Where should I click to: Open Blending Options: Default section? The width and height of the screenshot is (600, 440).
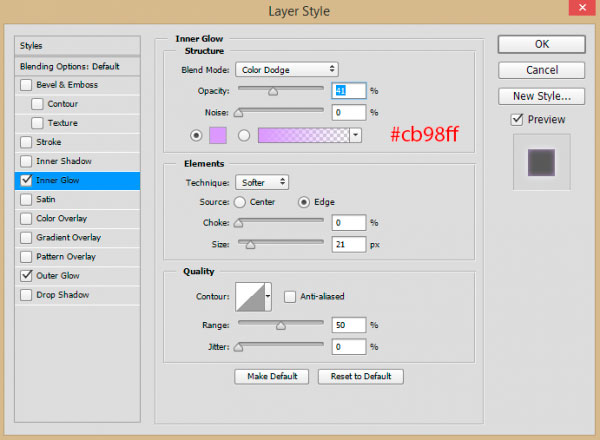coord(77,67)
